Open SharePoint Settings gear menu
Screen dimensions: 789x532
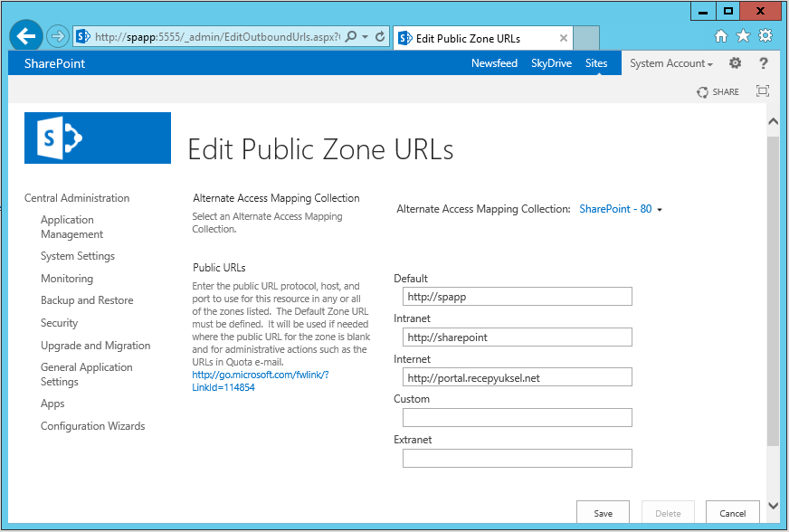click(735, 63)
